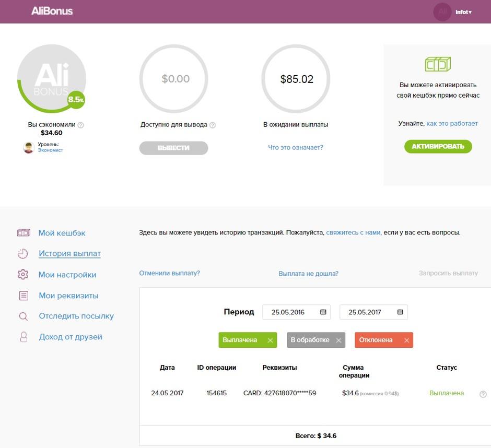The width and height of the screenshot is (491, 448).
Task: Click the 'свяжитесь с нами' link
Action: pos(354,232)
